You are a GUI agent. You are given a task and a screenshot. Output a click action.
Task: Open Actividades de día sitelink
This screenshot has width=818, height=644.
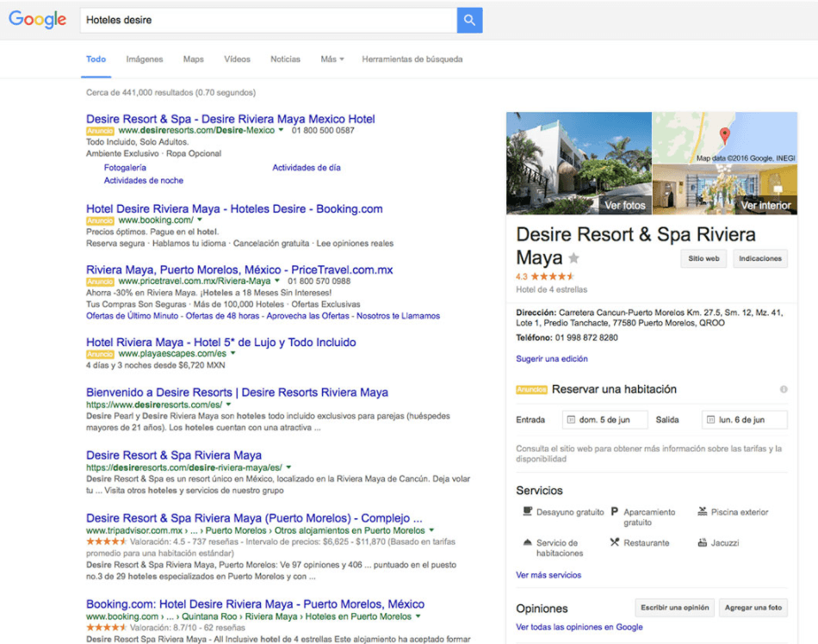307,168
